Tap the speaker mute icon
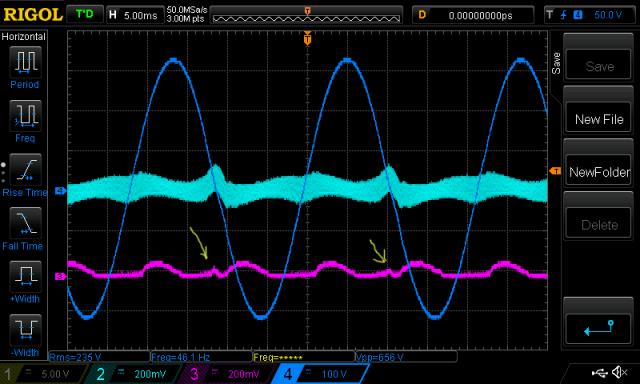Viewport: 640px width, 384px height. tap(620, 372)
